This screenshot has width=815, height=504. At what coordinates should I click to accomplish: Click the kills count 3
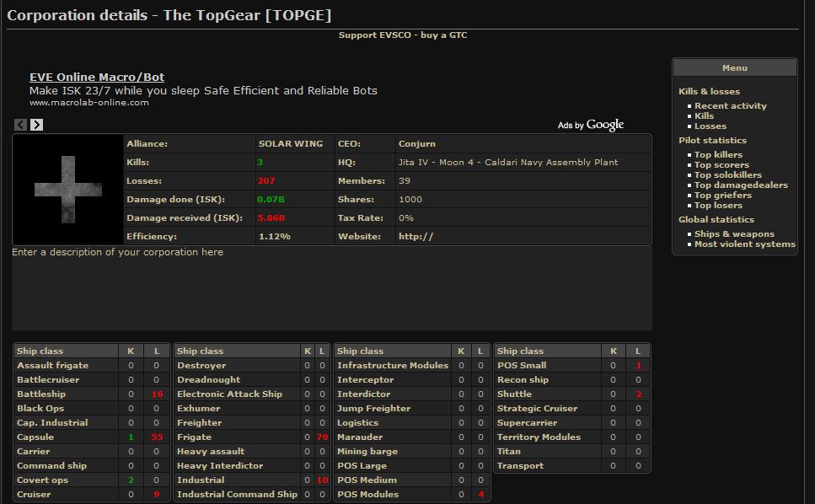tap(260, 162)
